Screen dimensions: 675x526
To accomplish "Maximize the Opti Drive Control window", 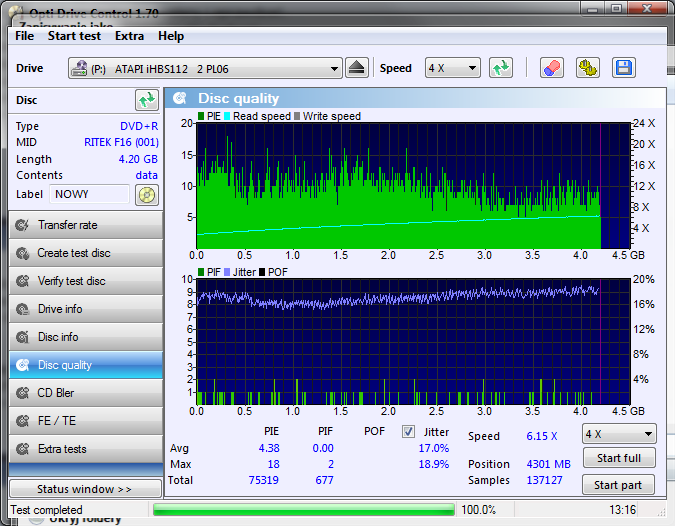I will coord(616,8).
